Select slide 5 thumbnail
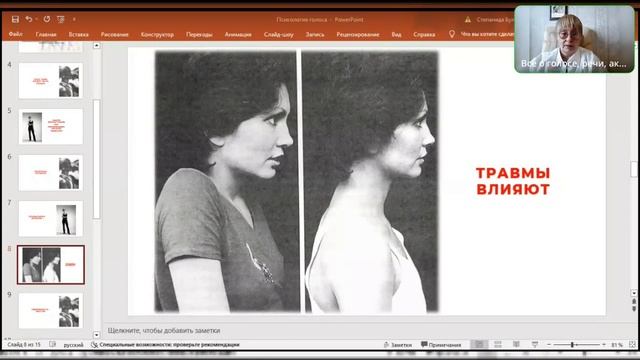Screen dimensions: 640x360 pyautogui.click(x=51, y=127)
